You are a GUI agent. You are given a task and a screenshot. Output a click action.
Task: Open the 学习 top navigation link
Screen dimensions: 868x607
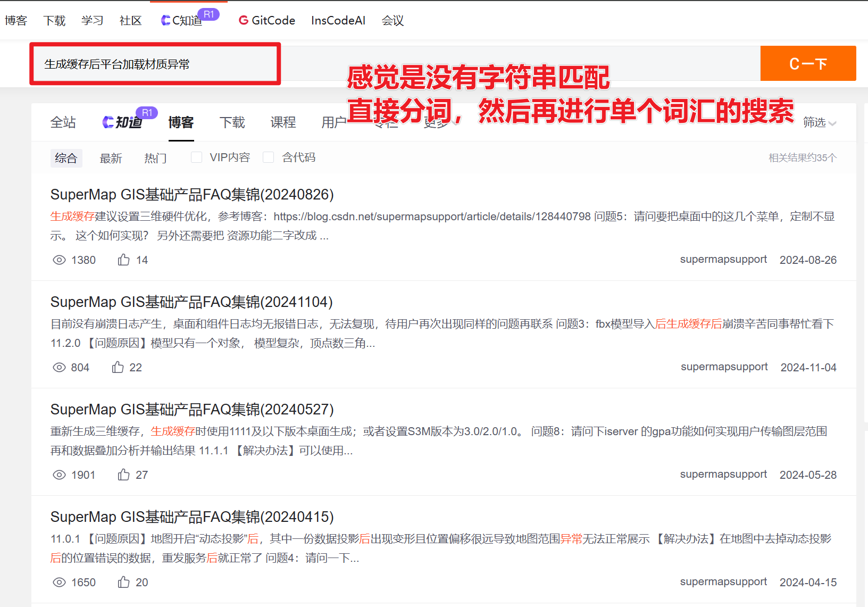tap(93, 21)
